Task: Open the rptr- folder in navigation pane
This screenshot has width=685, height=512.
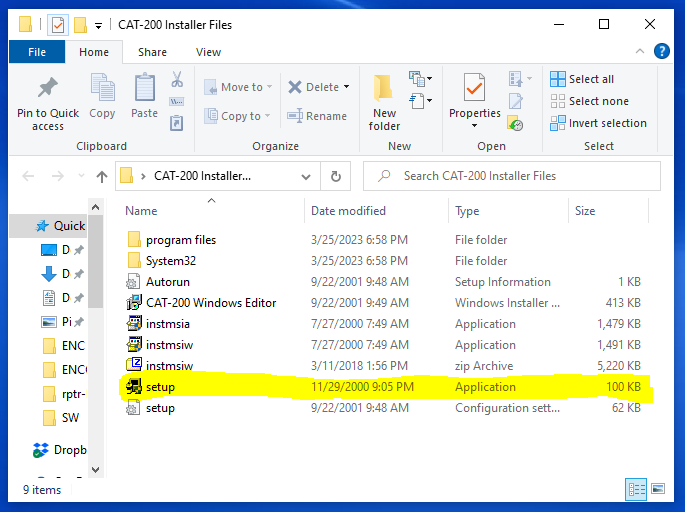Action: pyautogui.click(x=64, y=394)
